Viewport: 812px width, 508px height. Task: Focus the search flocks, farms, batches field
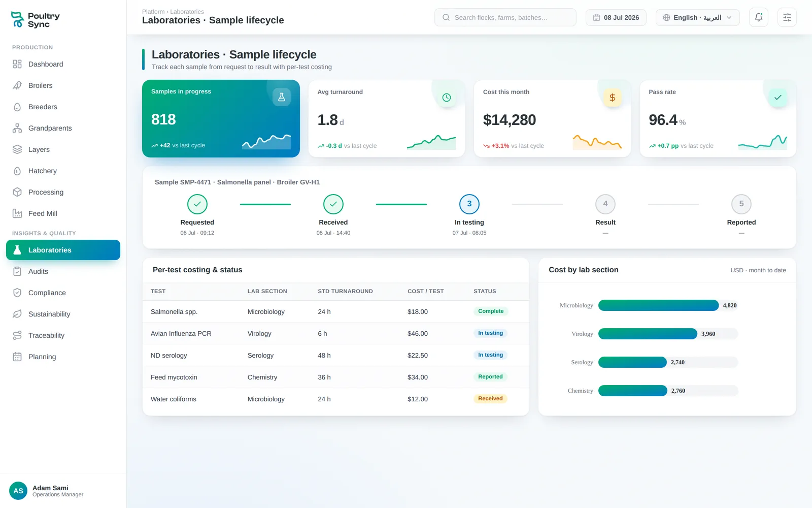click(505, 17)
